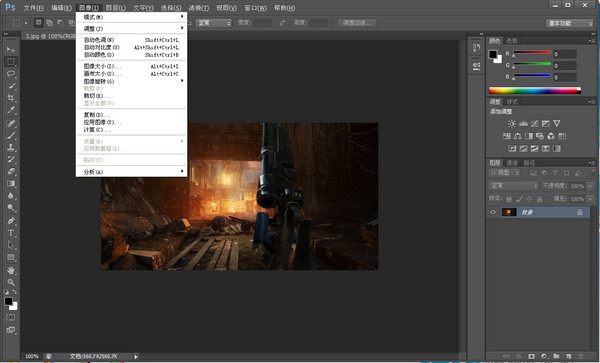
Task: Toggle filter for type layers
Action: click(555, 173)
